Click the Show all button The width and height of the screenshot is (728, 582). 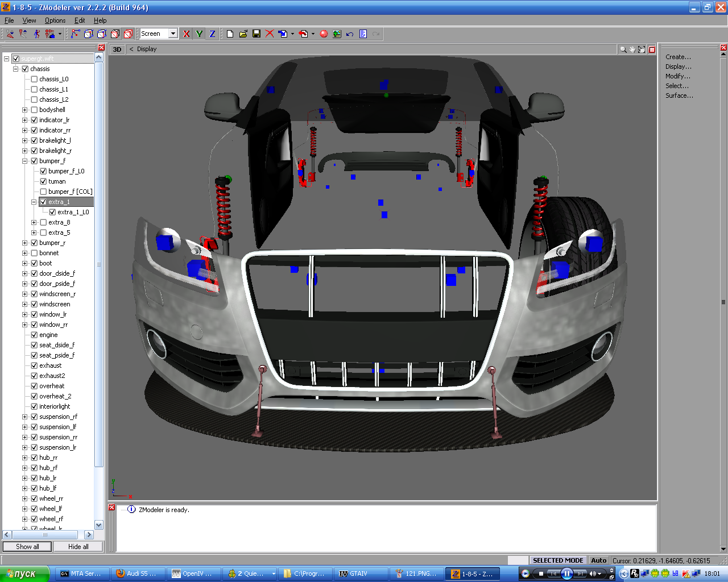[27, 547]
